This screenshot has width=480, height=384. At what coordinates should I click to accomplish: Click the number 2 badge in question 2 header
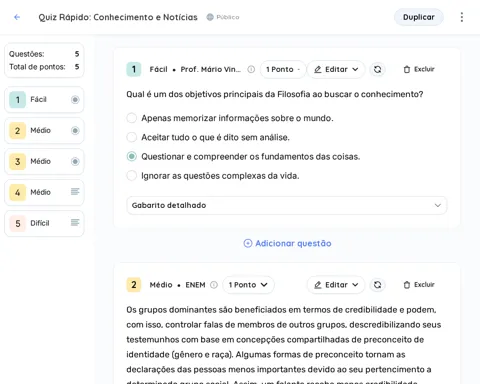(x=134, y=285)
